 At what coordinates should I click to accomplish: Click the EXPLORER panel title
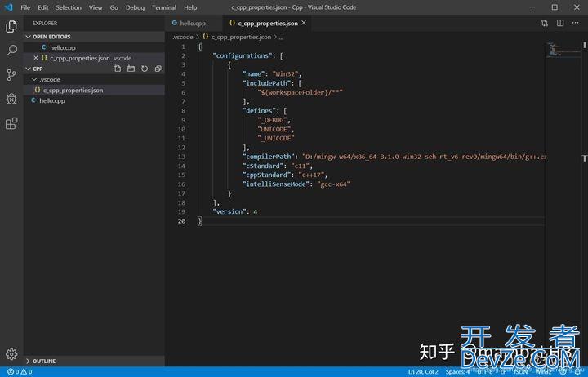[x=45, y=23]
